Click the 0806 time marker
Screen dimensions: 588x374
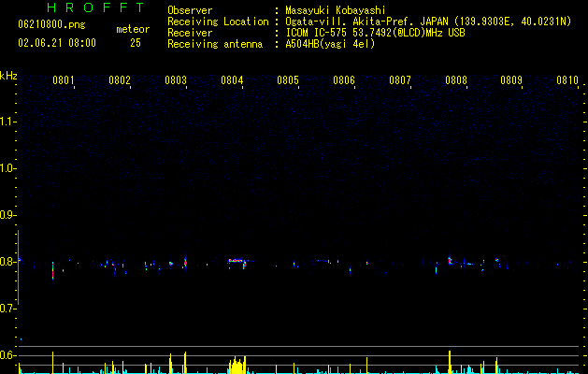click(344, 80)
